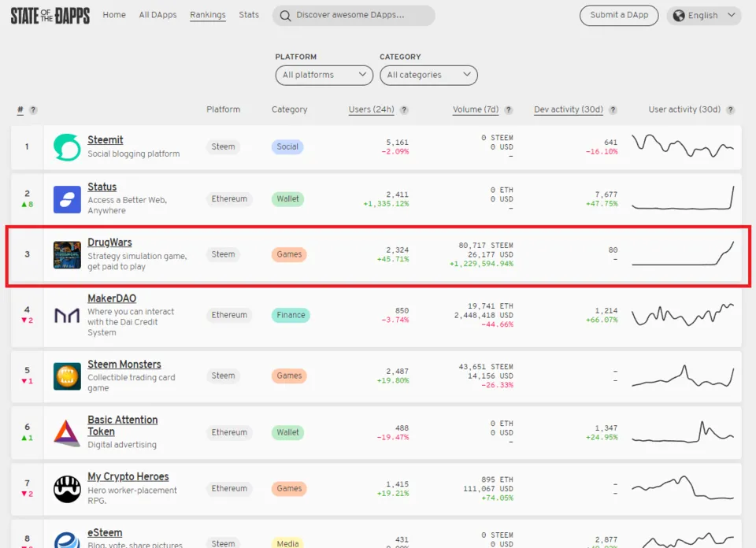This screenshot has width=756, height=548.
Task: Open the eSteem link
Action: [105, 532]
